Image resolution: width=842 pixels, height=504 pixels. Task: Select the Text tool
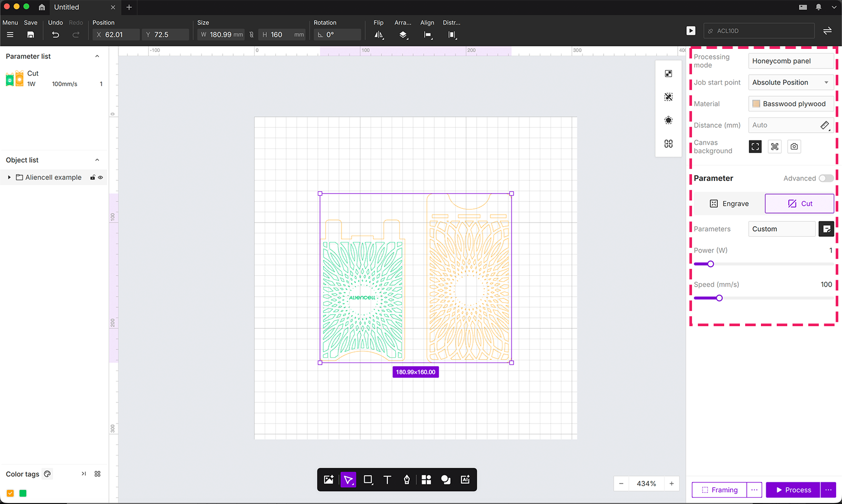[387, 480]
